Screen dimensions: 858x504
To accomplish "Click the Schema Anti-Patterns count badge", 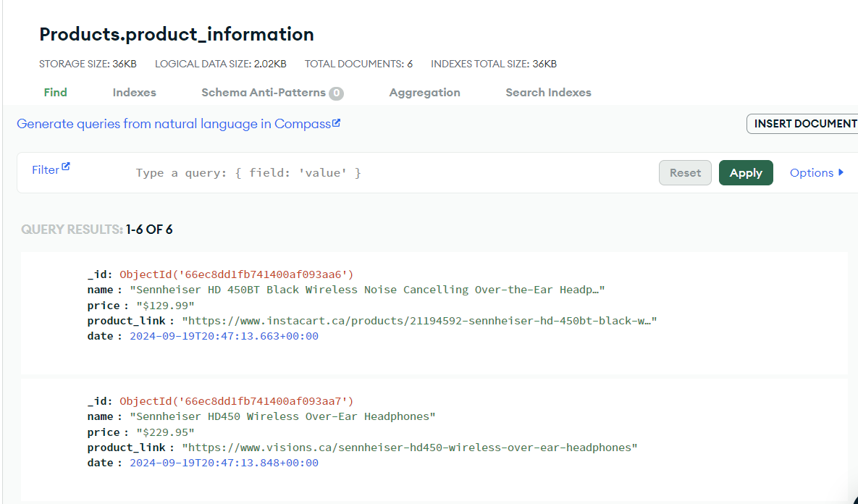I will [336, 93].
